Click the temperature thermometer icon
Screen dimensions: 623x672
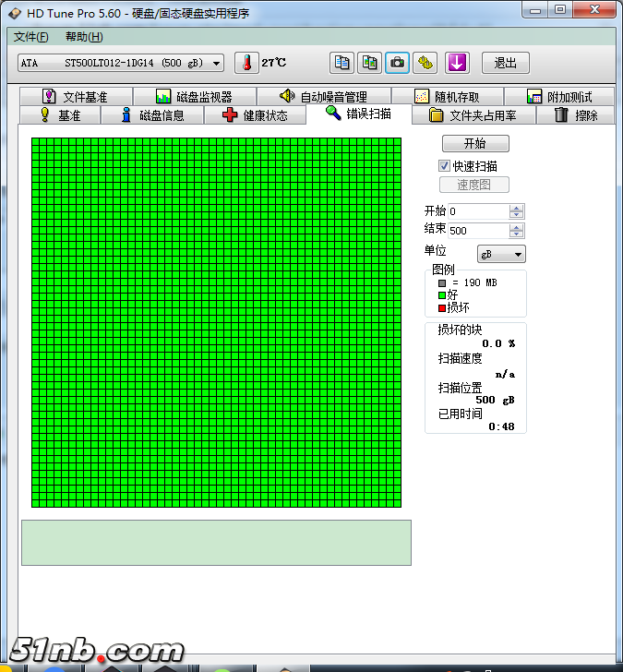pyautogui.click(x=246, y=63)
